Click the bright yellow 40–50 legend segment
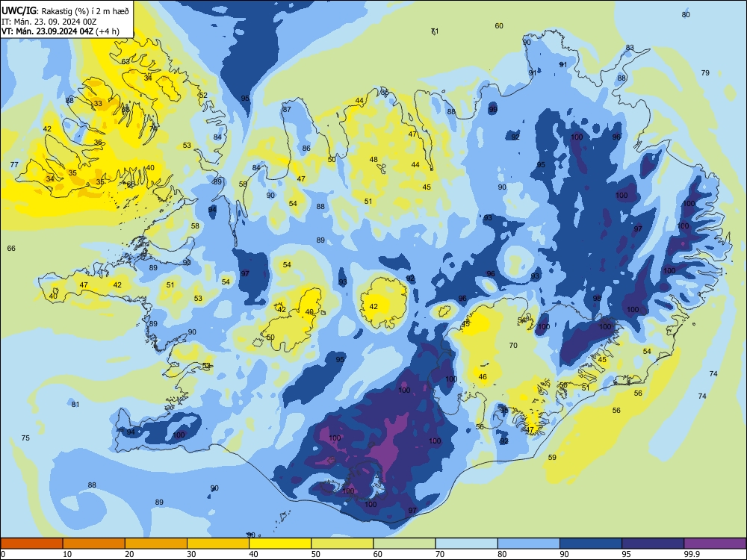 click(x=280, y=544)
